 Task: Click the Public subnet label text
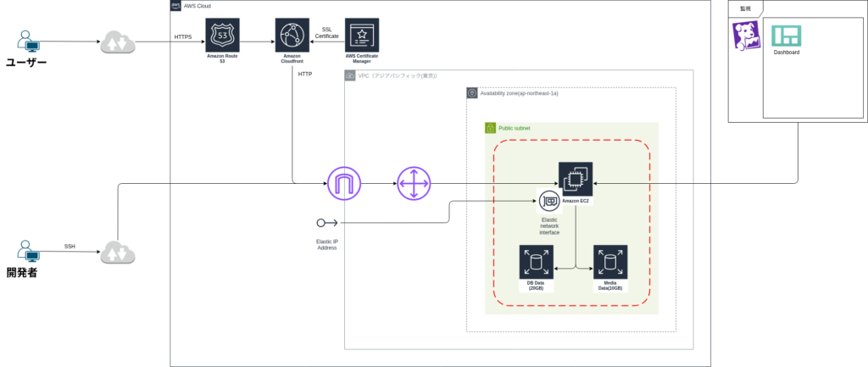click(516, 128)
